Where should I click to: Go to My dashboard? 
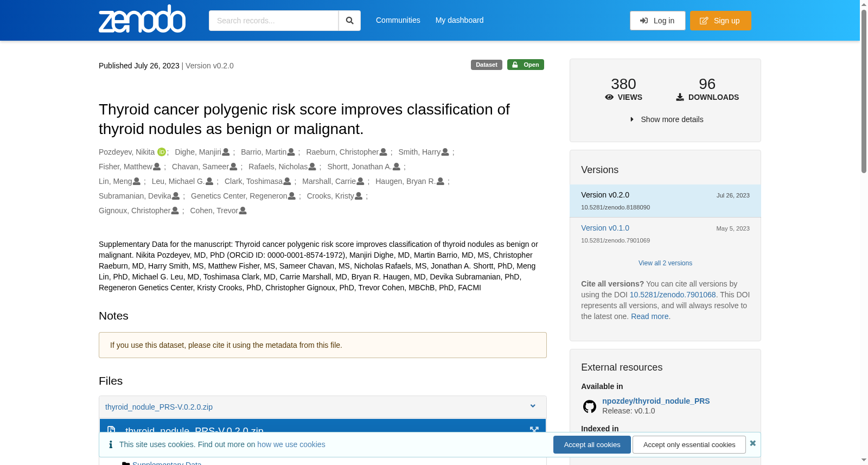point(459,20)
